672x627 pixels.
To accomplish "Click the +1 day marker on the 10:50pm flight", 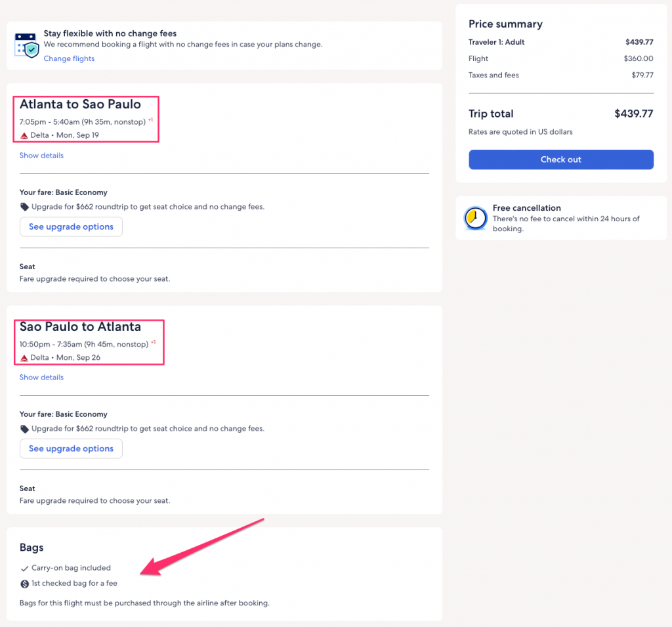I will click(x=154, y=342).
